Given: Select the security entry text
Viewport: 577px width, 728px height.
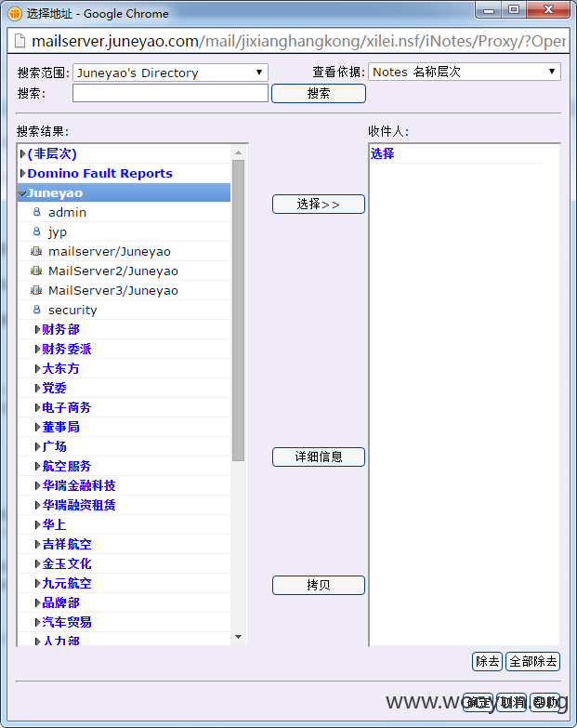Looking at the screenshot, I should 72,310.
